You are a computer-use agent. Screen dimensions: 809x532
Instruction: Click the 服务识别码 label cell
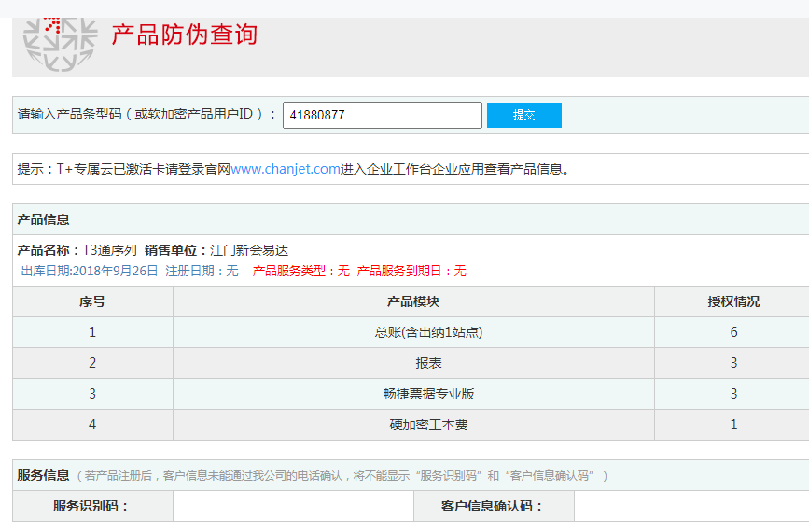tap(92, 506)
